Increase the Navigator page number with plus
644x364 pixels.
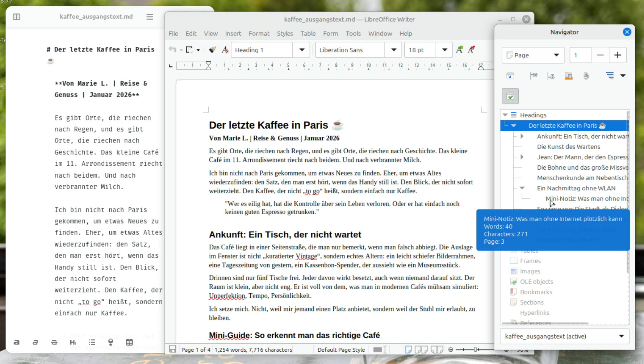[618, 55]
